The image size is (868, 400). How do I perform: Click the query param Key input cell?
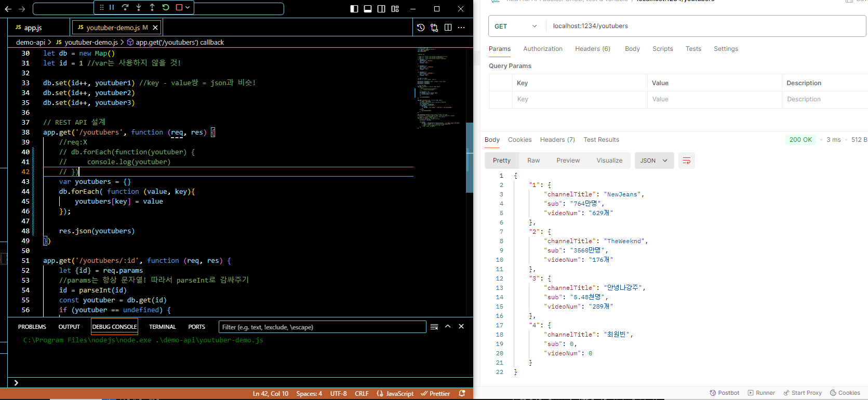point(580,99)
